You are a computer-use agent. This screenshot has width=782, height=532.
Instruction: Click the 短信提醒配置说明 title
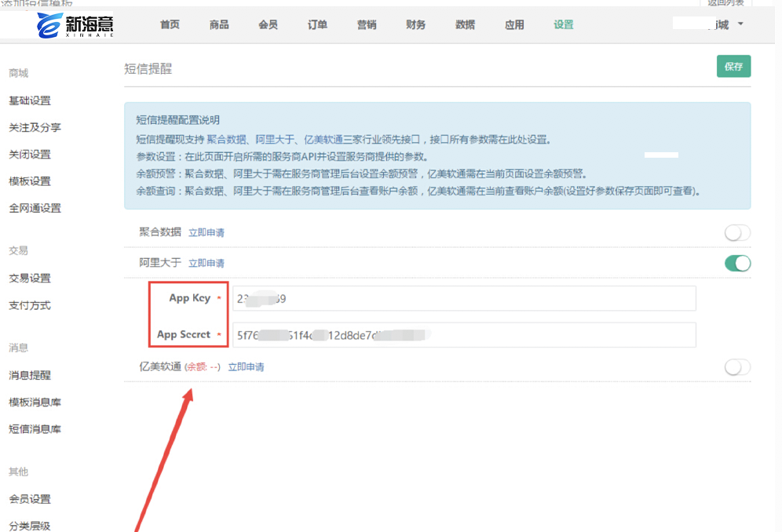pos(178,120)
